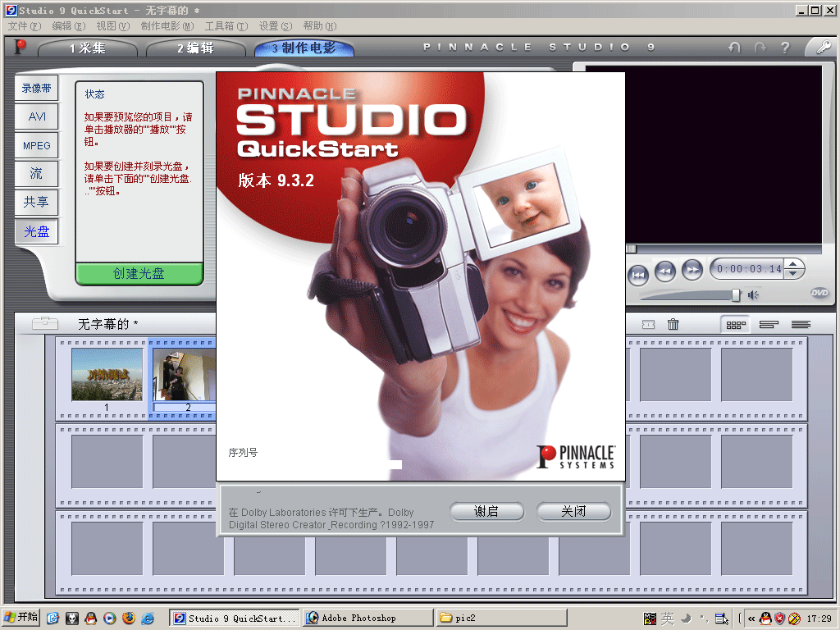
Task: Click the razor blade split clip icon
Action: 648,324
